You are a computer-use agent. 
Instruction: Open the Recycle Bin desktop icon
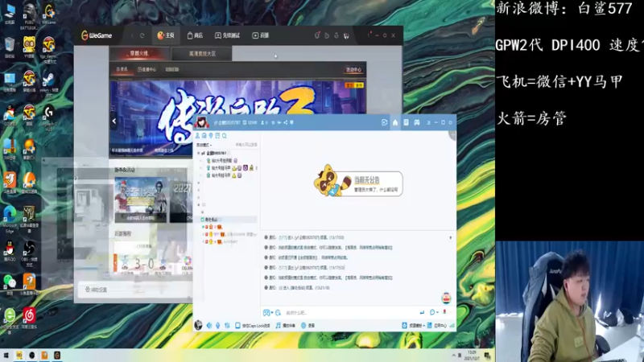click(10, 48)
